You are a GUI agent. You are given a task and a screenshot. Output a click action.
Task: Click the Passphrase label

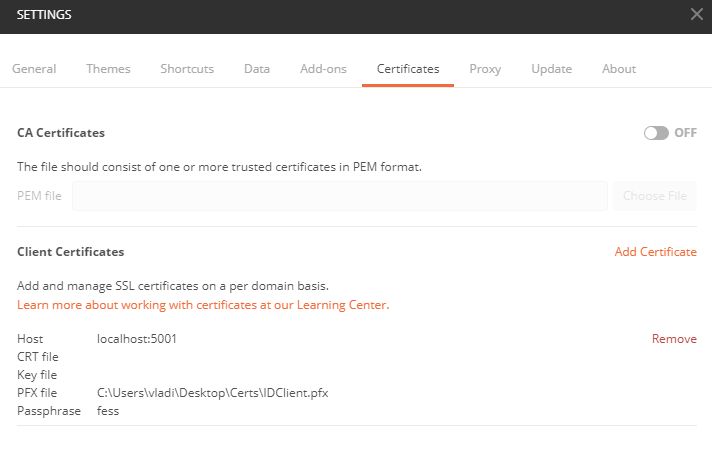pos(49,411)
